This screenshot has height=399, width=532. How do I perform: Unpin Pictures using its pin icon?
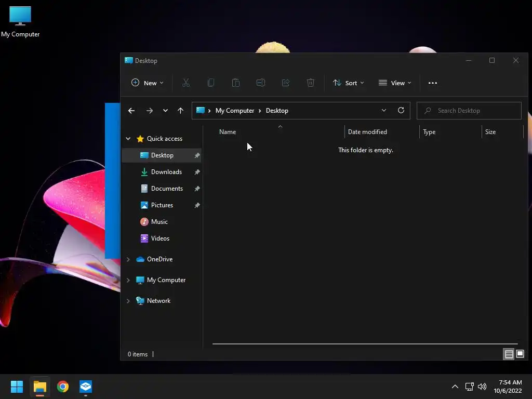(x=197, y=205)
